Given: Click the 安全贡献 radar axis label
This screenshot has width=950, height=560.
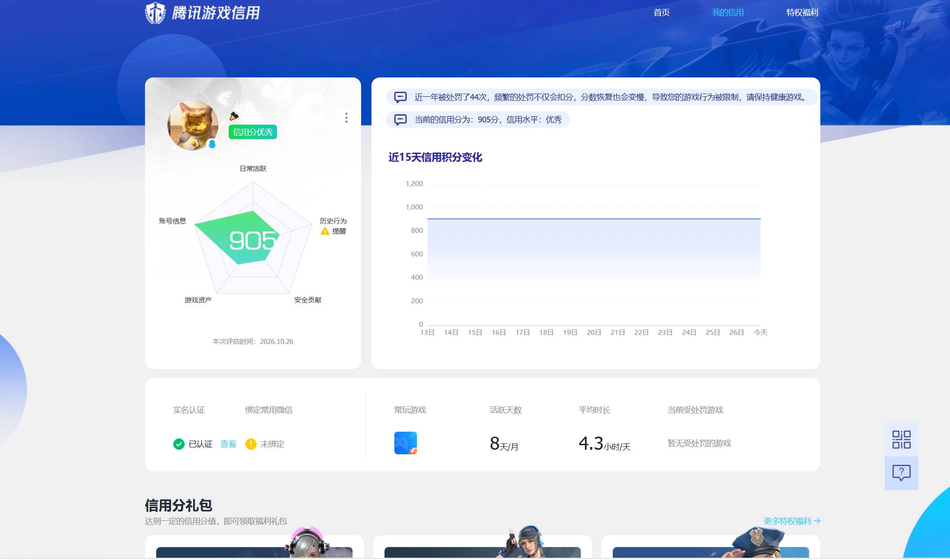Looking at the screenshot, I should point(308,300).
